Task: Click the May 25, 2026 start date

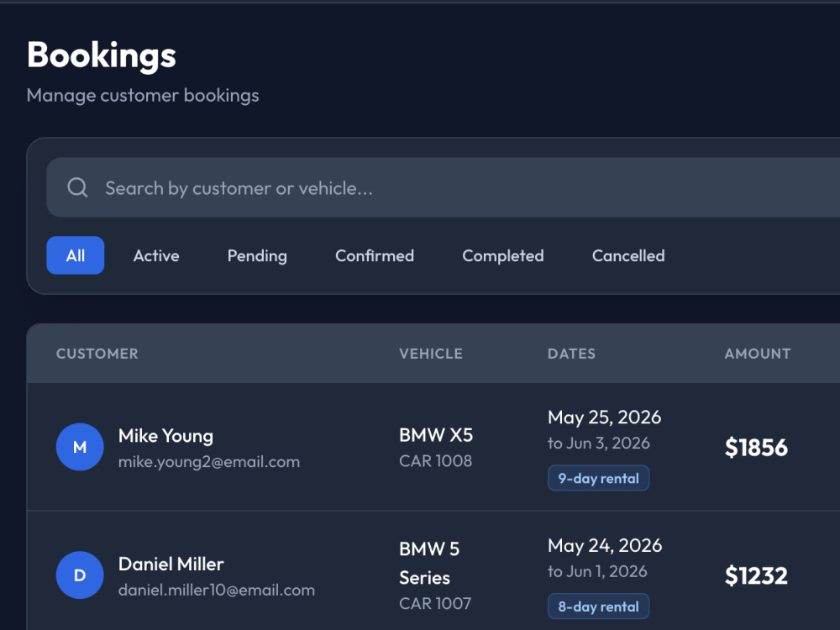Action: tap(604, 417)
